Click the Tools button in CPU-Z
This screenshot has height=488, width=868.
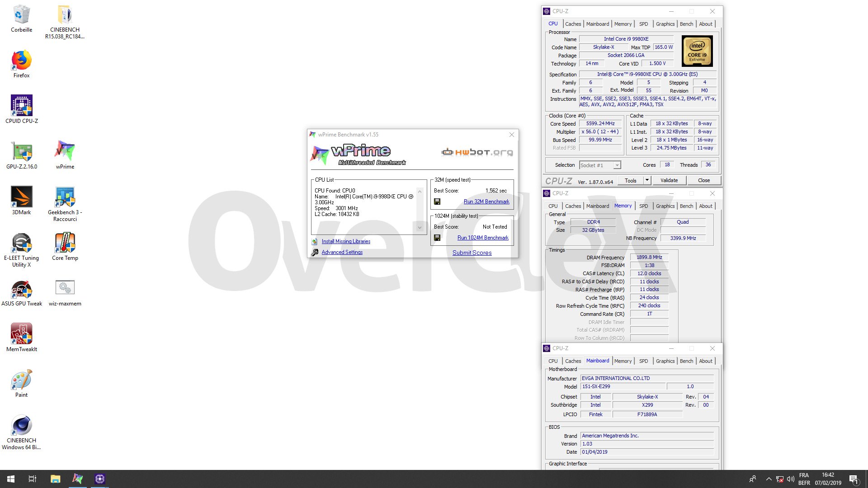(x=630, y=180)
